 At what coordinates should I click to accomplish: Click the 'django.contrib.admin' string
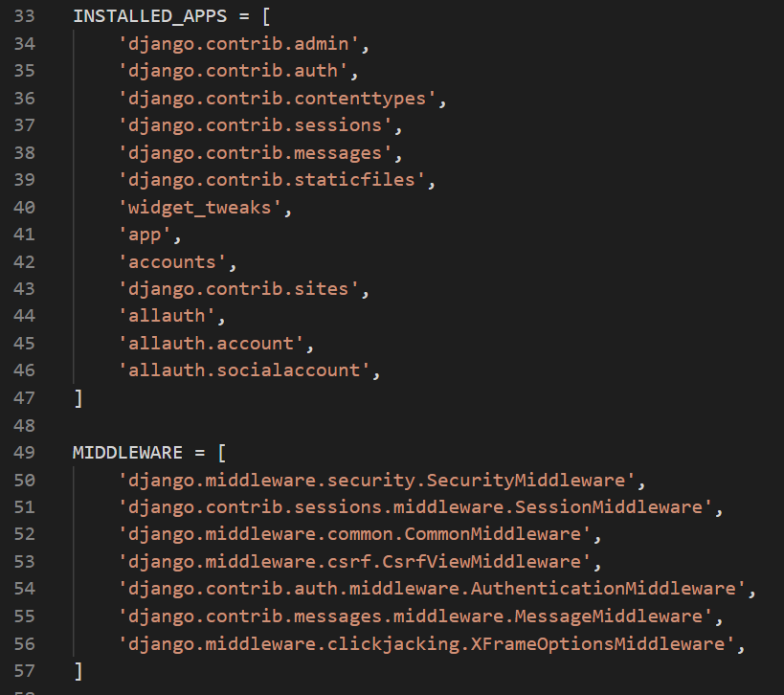click(x=238, y=44)
